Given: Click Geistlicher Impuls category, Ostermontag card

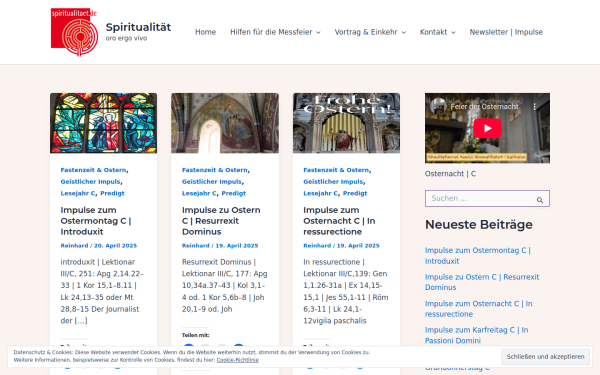Looking at the screenshot, I should (90, 182).
